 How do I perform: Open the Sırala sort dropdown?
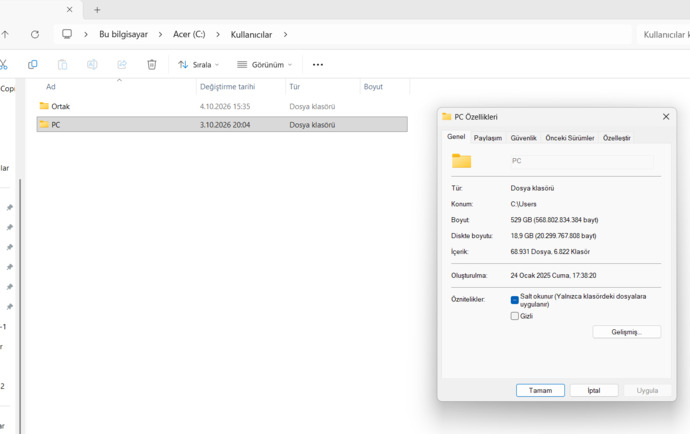tap(198, 65)
